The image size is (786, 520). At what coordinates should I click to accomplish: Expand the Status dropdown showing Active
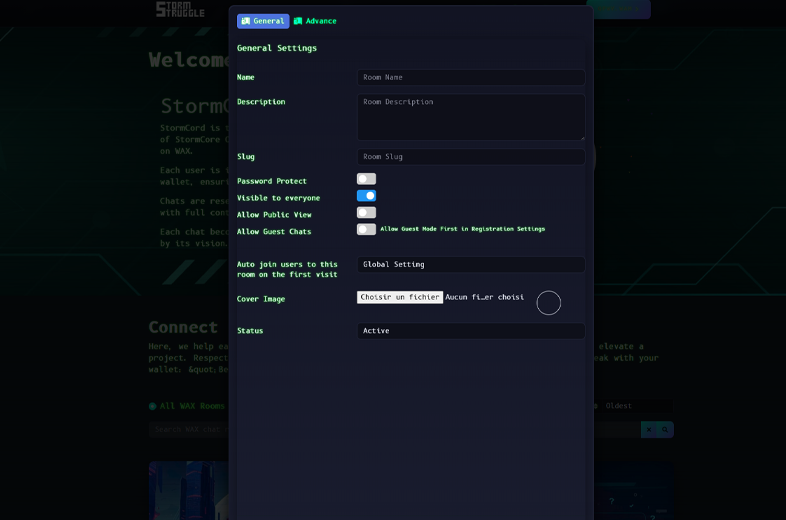coord(471,331)
